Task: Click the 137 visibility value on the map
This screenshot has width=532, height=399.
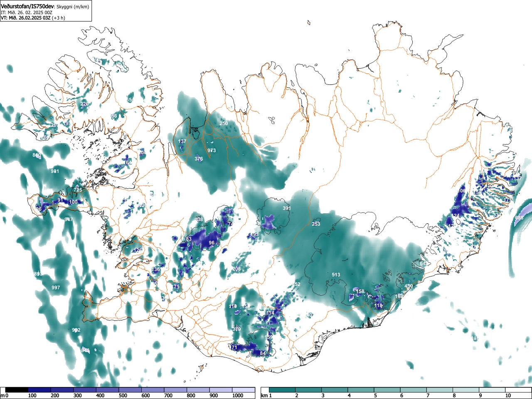Action: 182,142
